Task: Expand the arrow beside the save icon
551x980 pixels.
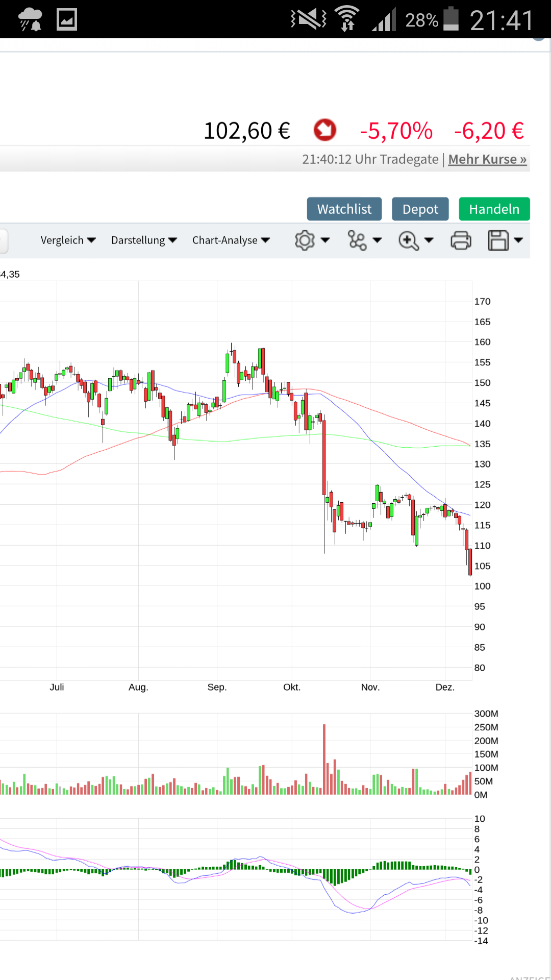Action: click(x=518, y=240)
